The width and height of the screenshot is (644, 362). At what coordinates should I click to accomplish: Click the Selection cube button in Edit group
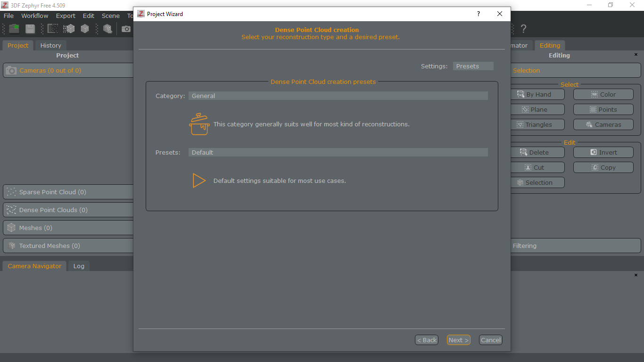click(x=537, y=182)
